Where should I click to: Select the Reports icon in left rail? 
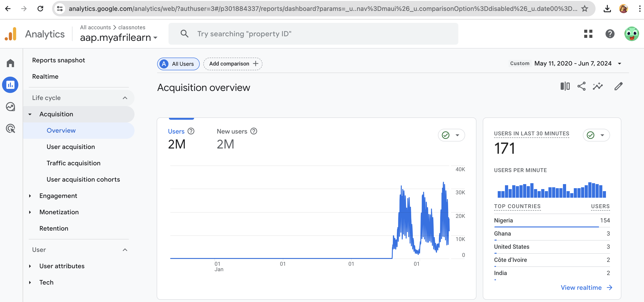point(10,85)
